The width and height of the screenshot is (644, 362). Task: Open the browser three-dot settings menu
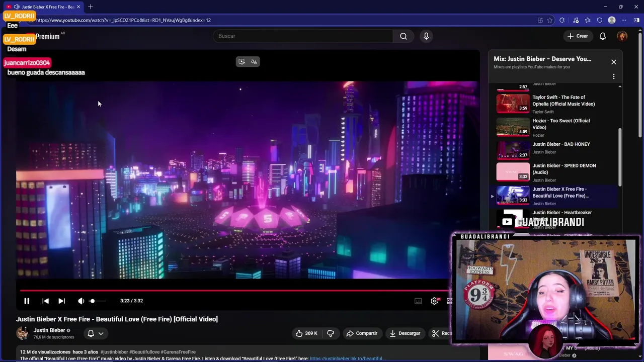point(624,20)
